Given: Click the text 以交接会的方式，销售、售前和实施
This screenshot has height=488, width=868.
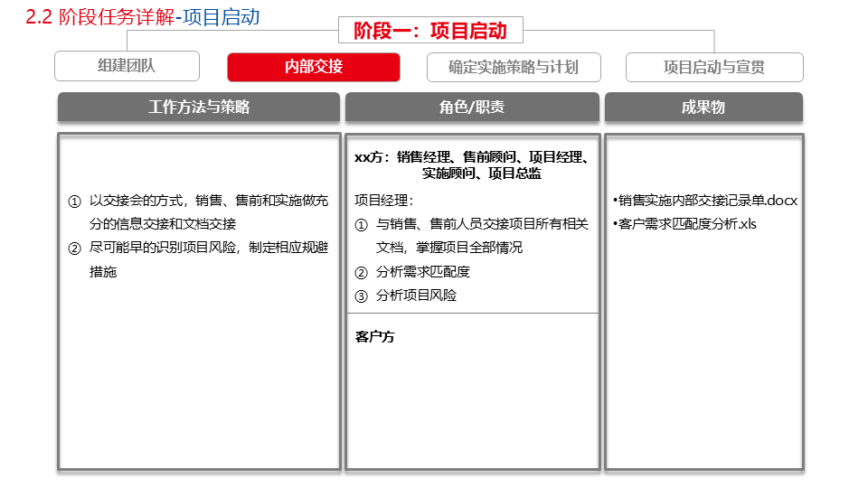Looking at the screenshot, I should pyautogui.click(x=195, y=201).
